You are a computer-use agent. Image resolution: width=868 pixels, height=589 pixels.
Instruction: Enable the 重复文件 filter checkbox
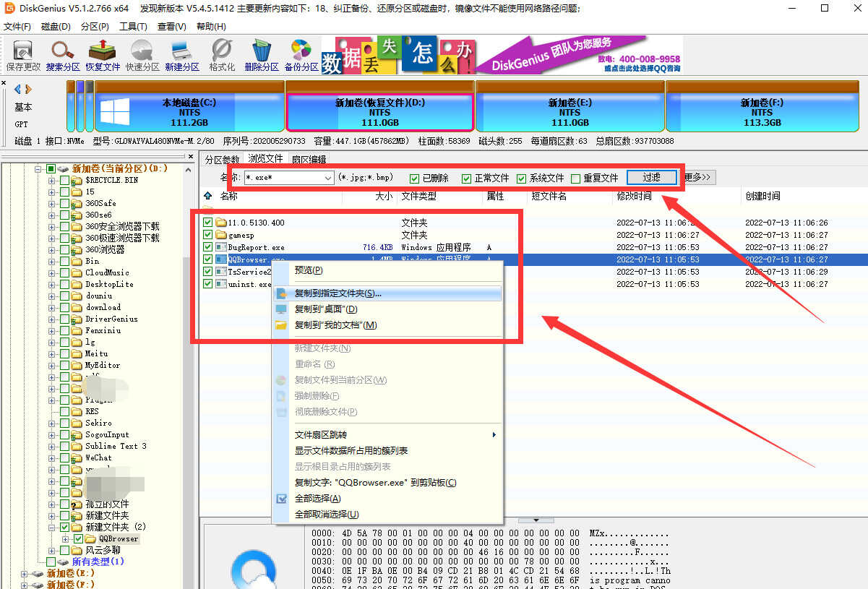click(x=575, y=179)
